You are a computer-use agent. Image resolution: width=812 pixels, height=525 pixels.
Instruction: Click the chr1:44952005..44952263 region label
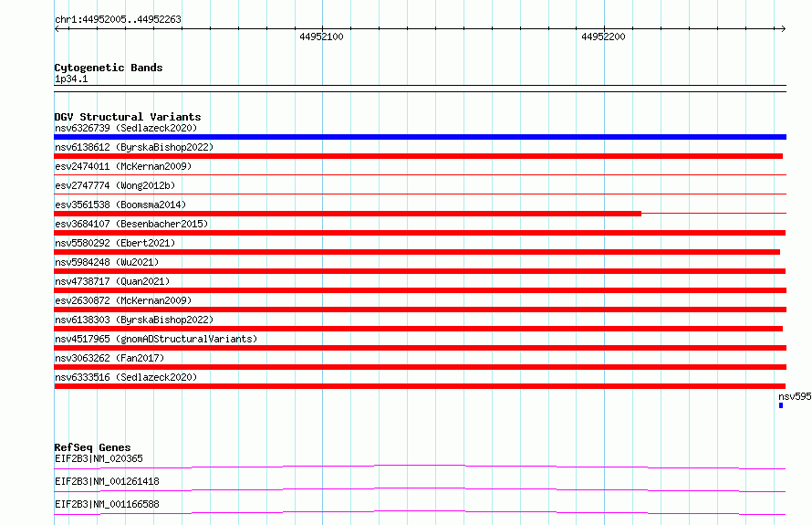click(x=118, y=19)
